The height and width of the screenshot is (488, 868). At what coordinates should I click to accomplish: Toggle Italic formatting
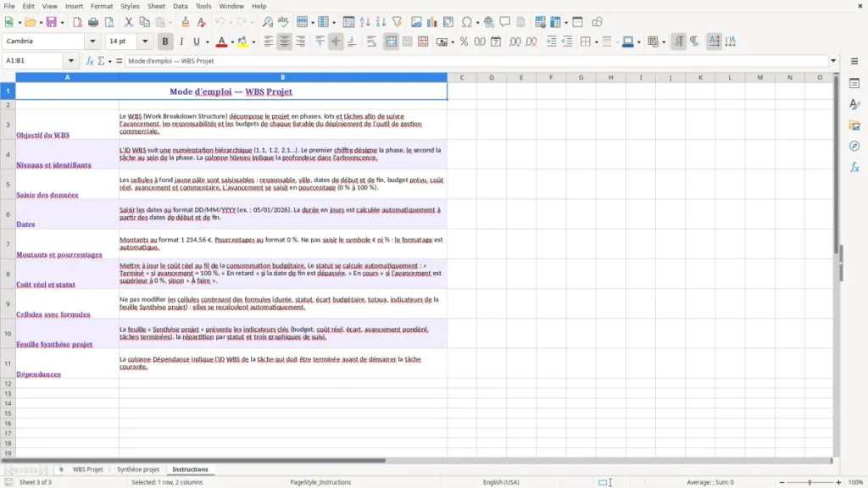(x=181, y=42)
